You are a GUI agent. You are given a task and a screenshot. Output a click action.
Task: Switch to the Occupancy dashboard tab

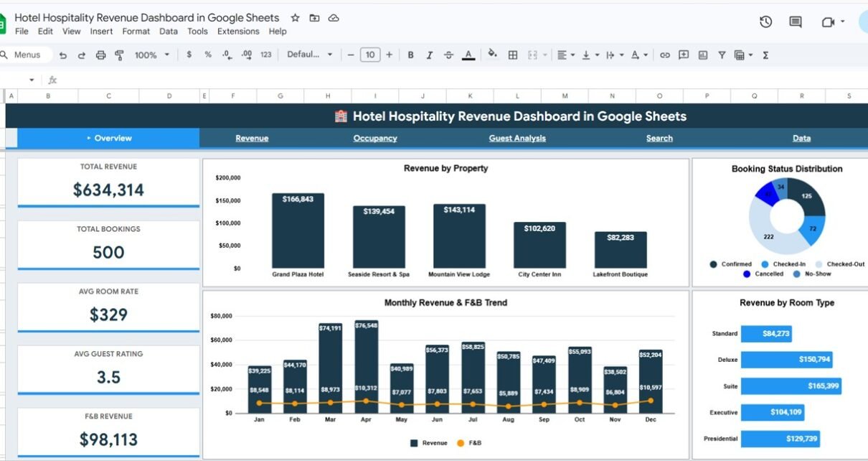tap(374, 139)
